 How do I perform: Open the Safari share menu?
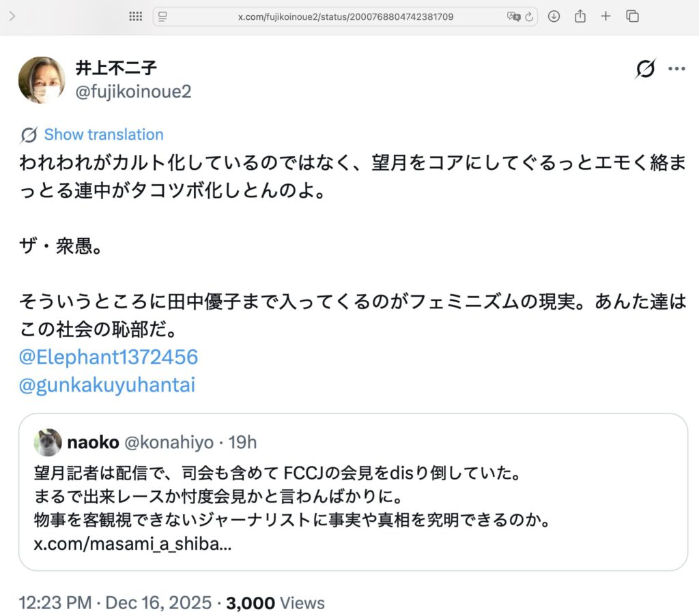point(580,16)
